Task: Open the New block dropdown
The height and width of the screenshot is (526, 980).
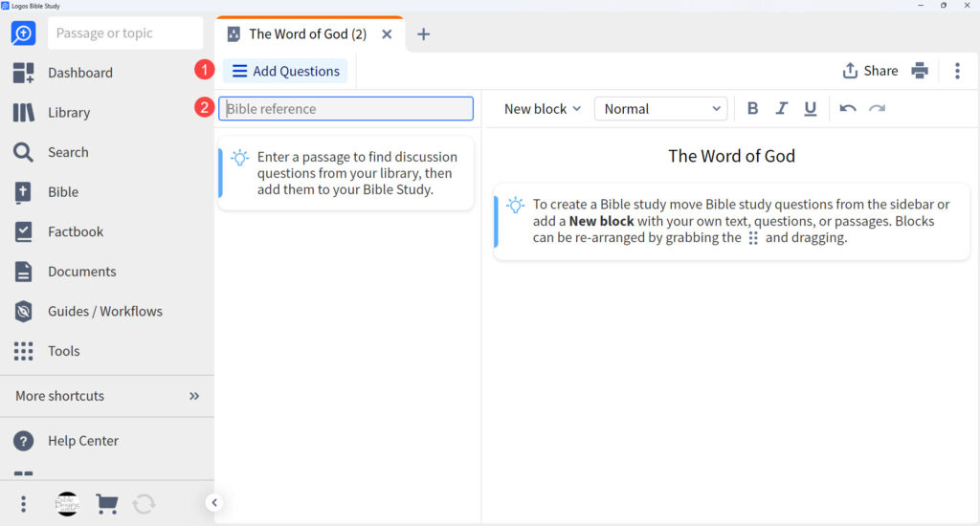Action: click(x=542, y=109)
